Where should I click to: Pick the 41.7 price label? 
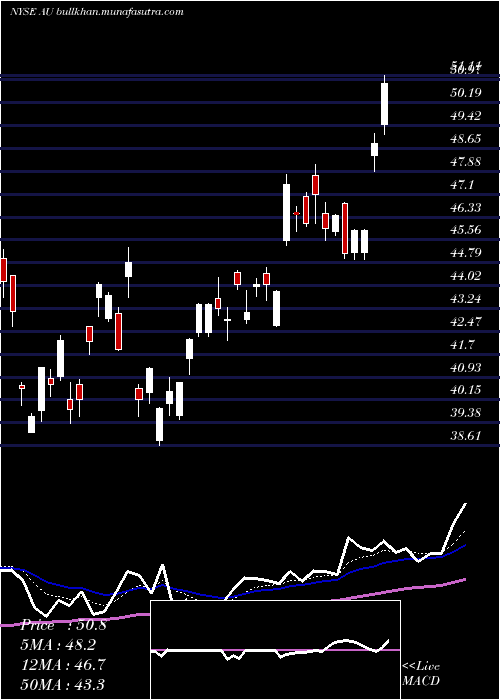[462, 345]
